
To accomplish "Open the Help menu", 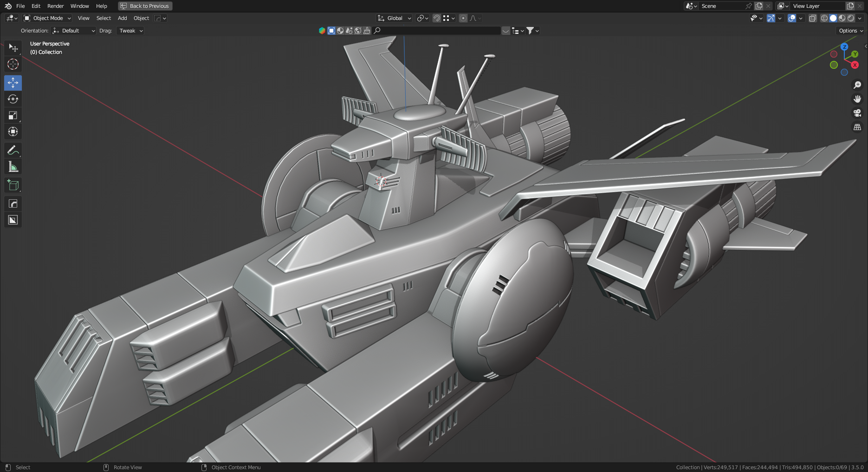I will tap(101, 6).
